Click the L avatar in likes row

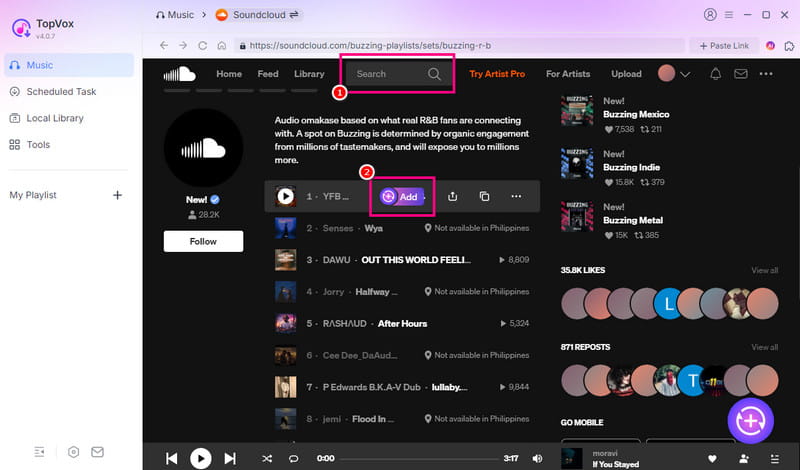pos(668,304)
